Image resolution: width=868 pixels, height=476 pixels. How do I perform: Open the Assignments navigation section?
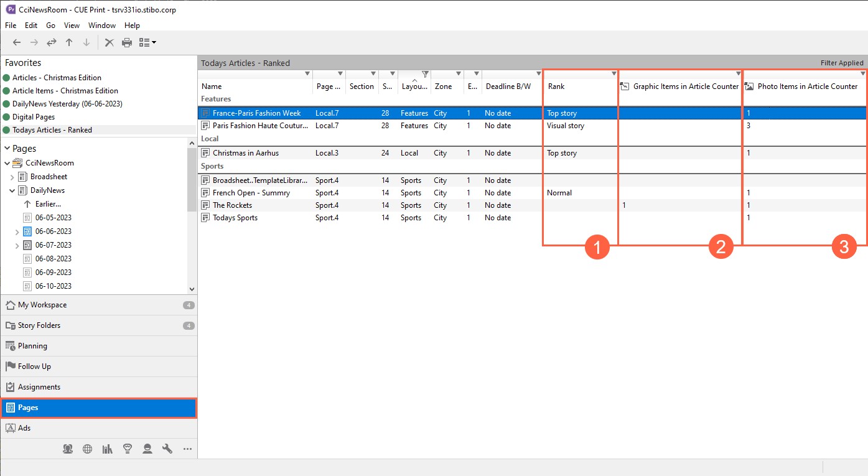point(39,387)
